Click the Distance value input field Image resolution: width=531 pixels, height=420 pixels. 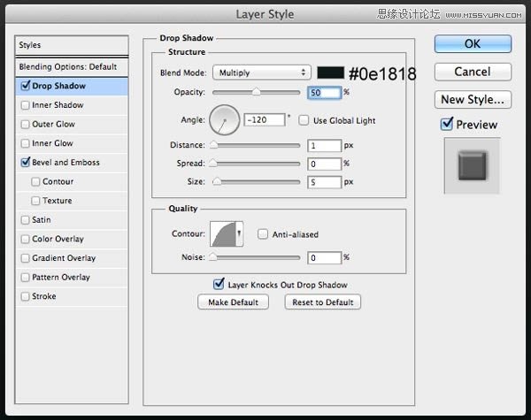(325, 145)
